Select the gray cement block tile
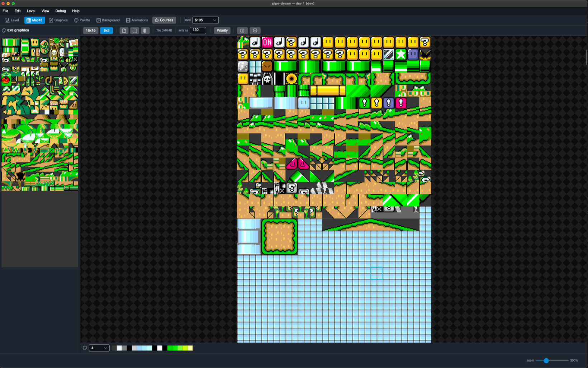Screen dimensions: 588x368 (x=243, y=66)
